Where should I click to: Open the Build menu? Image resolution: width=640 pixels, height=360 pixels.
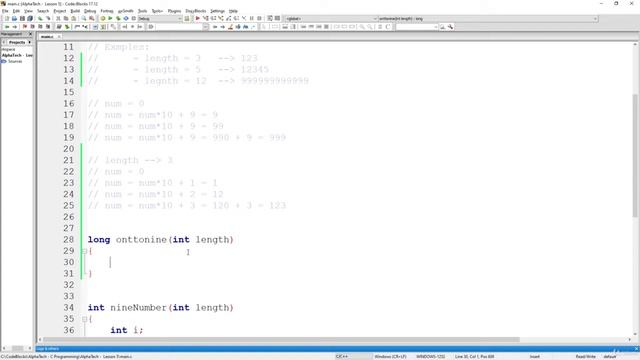(x=75, y=11)
